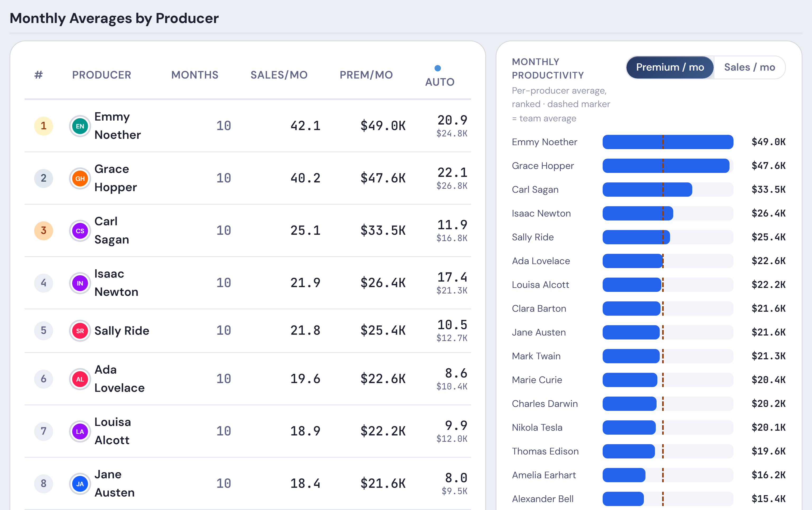Click the rank 7 badge

[44, 431]
